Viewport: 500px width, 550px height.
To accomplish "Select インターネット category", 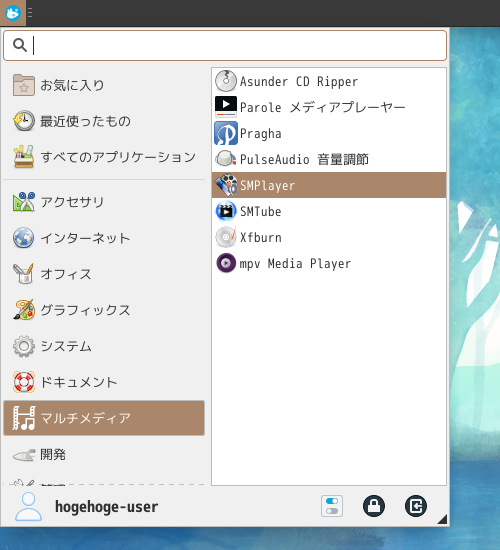I will click(104, 238).
